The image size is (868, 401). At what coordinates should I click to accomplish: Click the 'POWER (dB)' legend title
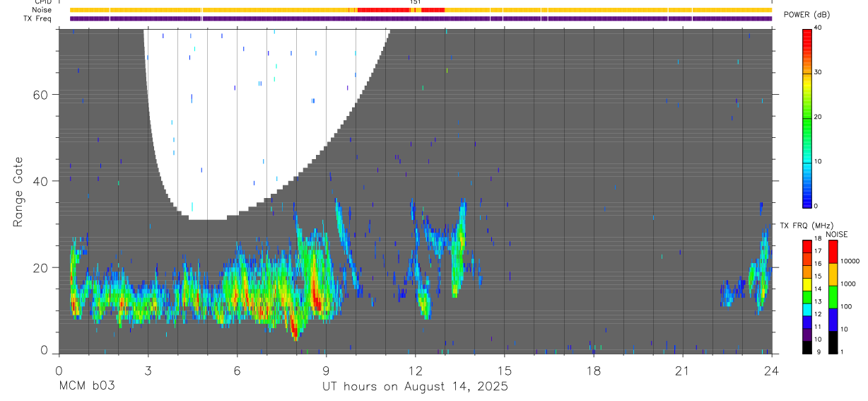point(807,15)
